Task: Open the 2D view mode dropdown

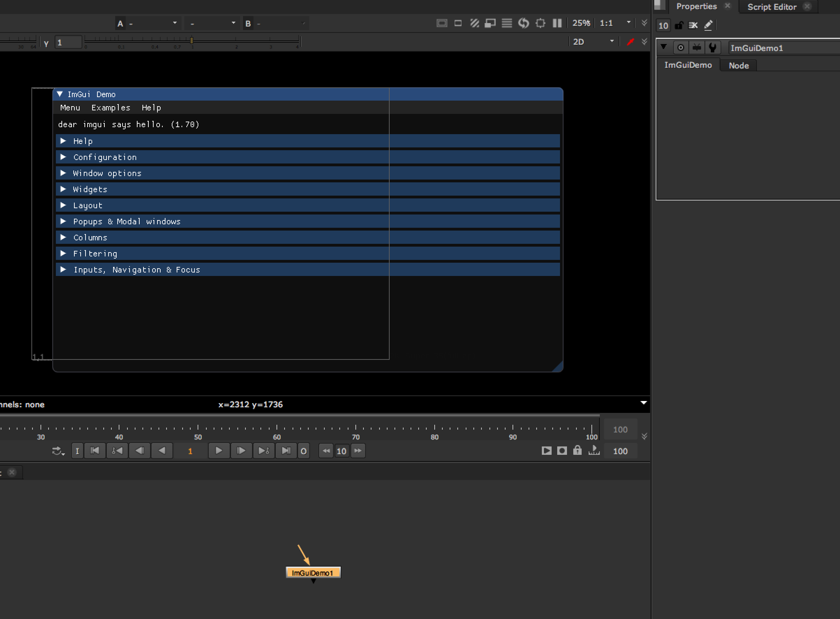Action: click(x=593, y=42)
